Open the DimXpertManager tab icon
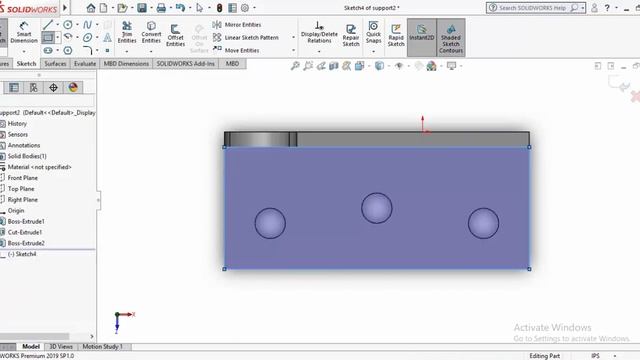Screen dimensions: 640x360 pyautogui.click(x=53, y=87)
